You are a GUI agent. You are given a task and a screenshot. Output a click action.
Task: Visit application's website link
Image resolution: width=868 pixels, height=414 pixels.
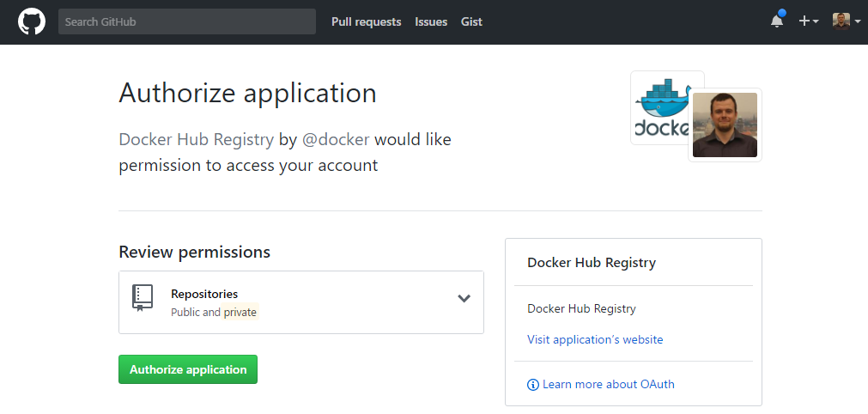tap(595, 339)
